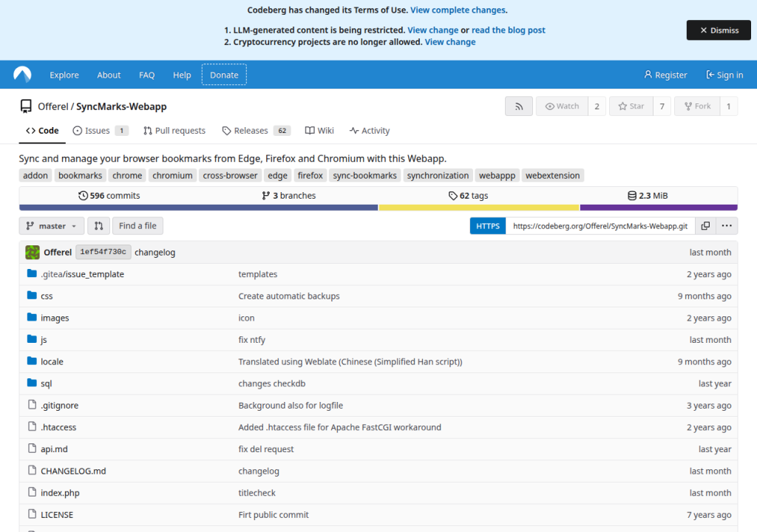The image size is (757, 532).
Task: Switch to the Issues tab
Action: (101, 130)
